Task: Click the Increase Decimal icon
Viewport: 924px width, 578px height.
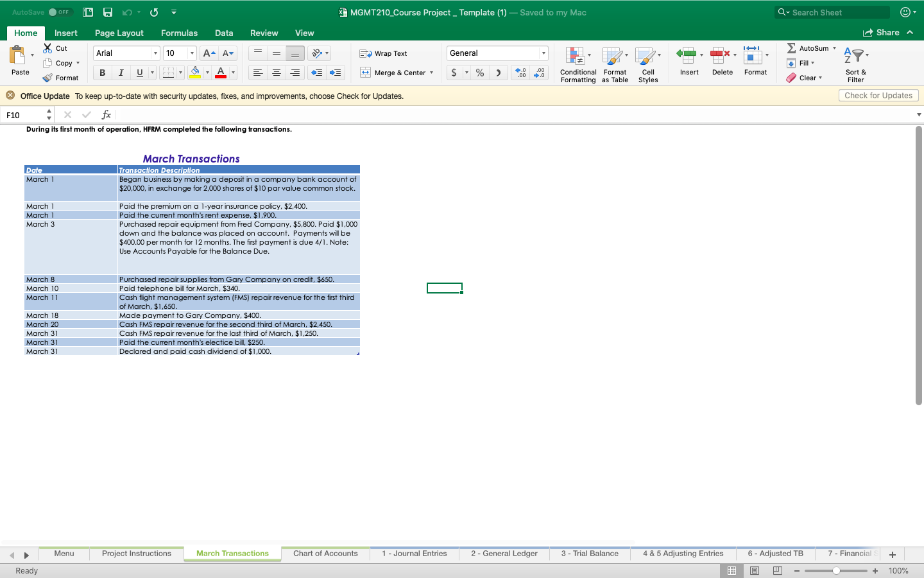Action: tap(520, 73)
